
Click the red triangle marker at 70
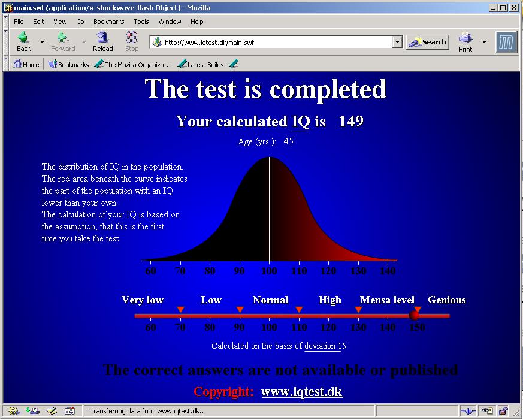point(180,310)
